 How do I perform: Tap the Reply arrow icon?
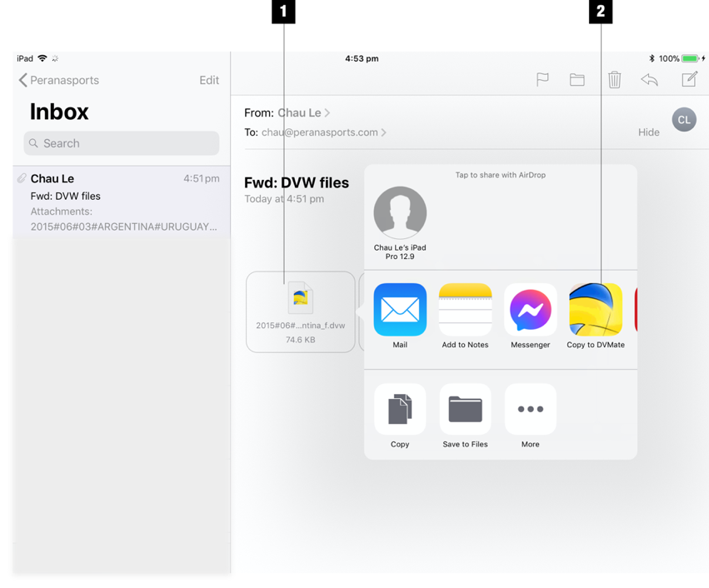click(x=650, y=80)
